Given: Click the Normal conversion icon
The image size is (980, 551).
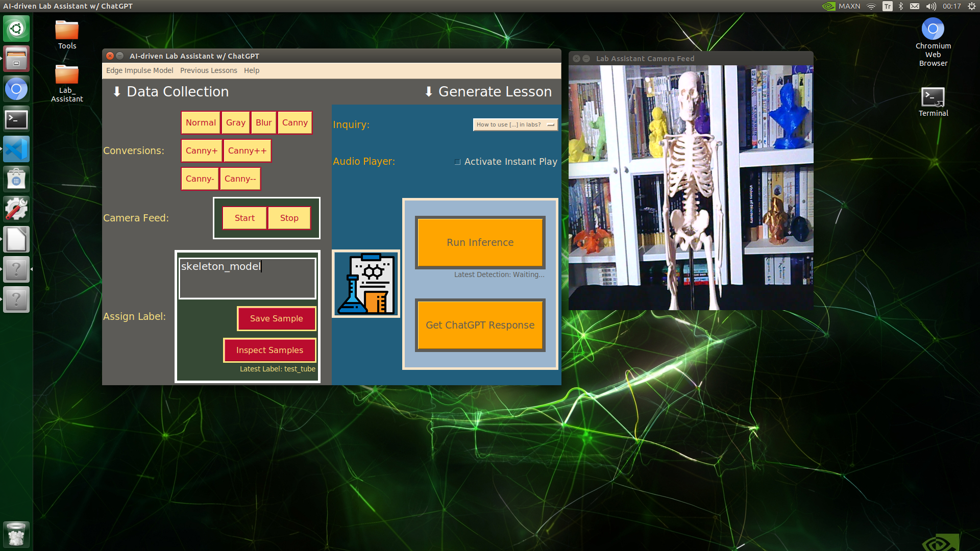Looking at the screenshot, I should (x=200, y=122).
